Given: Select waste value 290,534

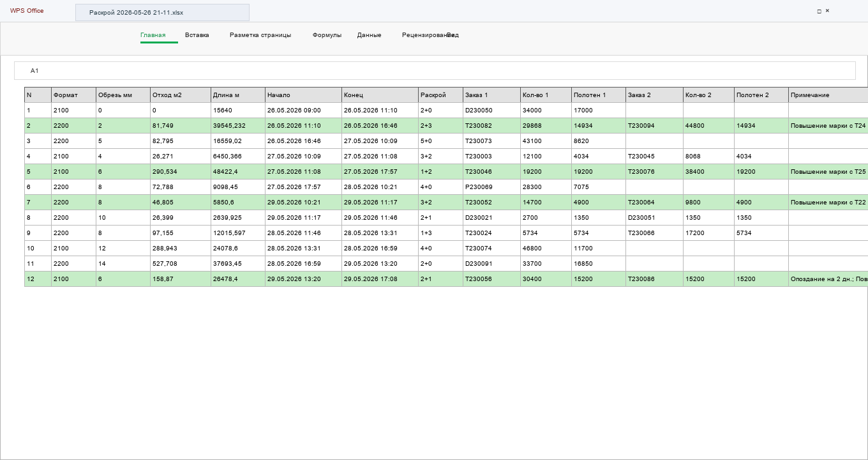Looking at the screenshot, I should click(x=181, y=172).
